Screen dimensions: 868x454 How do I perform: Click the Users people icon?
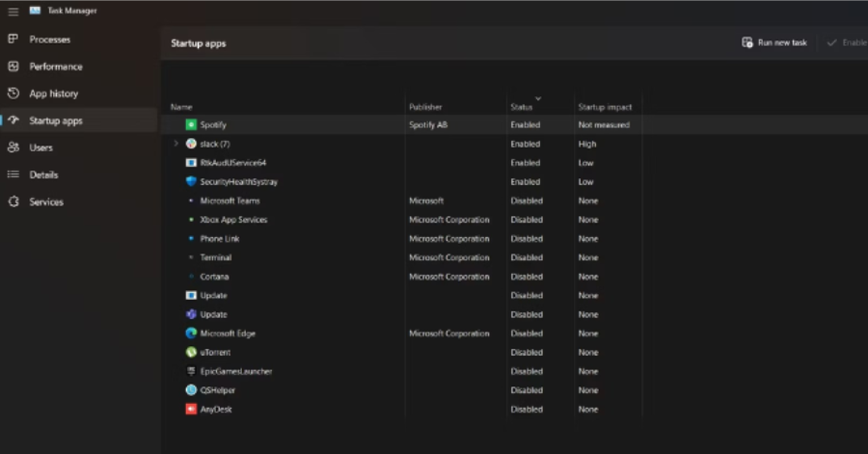pyautogui.click(x=14, y=147)
